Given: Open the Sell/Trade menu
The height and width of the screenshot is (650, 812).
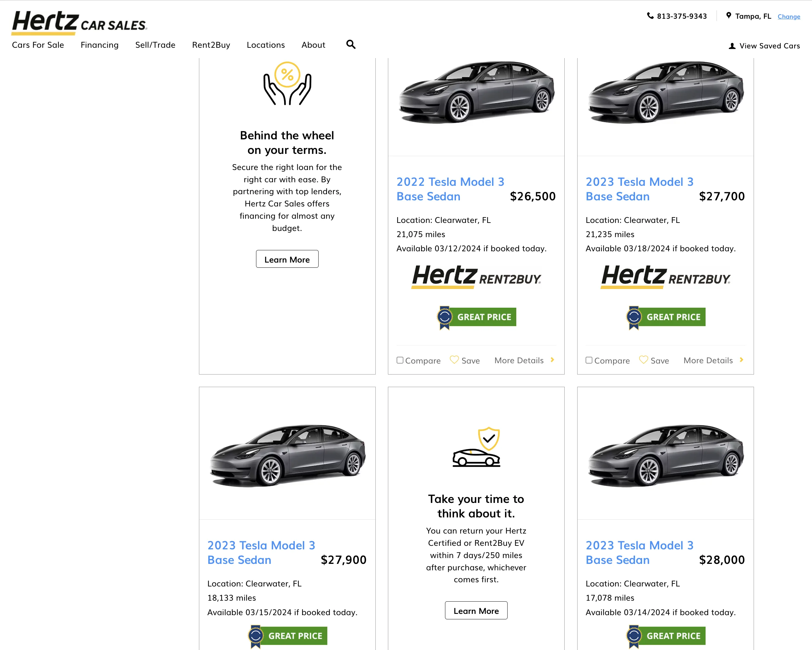Looking at the screenshot, I should 155,45.
